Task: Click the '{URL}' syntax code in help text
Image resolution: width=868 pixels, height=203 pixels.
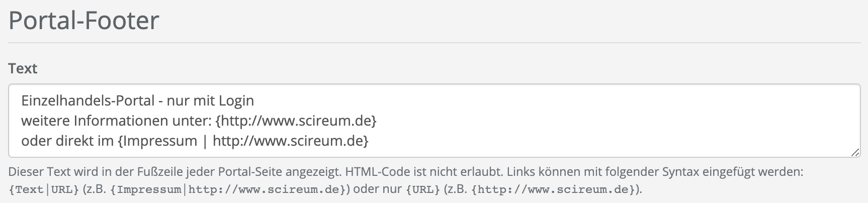Action: [x=423, y=190]
